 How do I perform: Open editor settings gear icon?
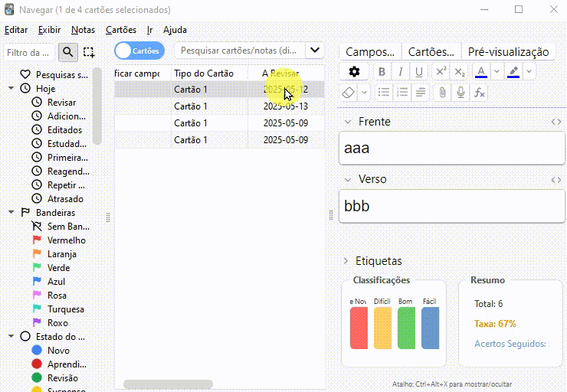pyautogui.click(x=354, y=72)
